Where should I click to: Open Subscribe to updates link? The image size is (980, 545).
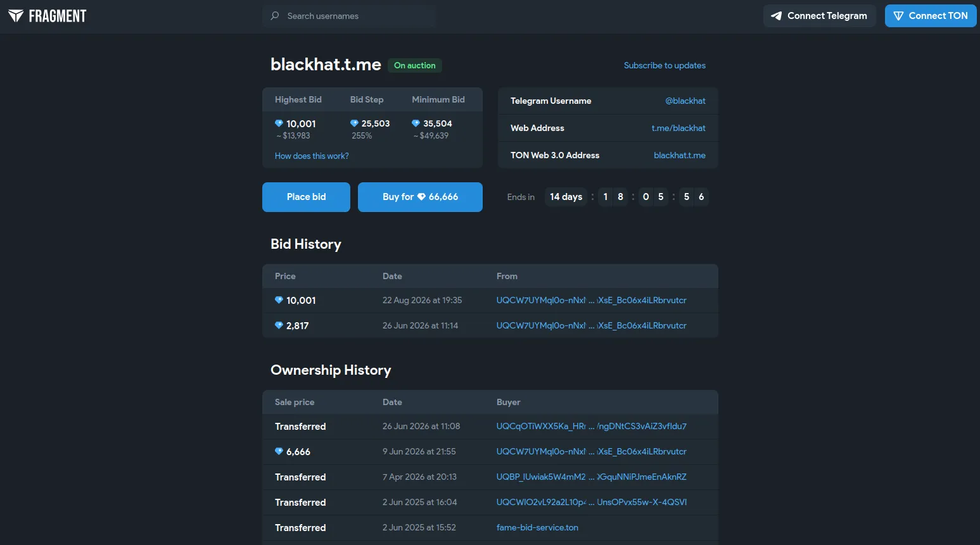pos(665,65)
